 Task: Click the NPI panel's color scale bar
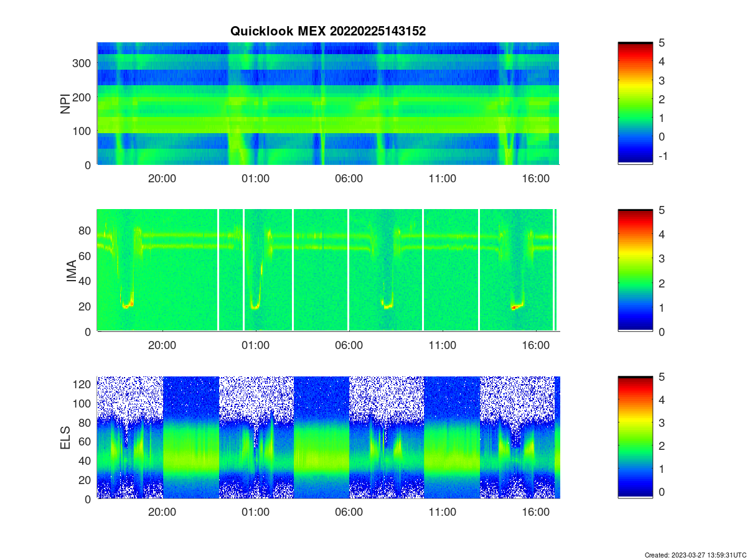coord(636,103)
